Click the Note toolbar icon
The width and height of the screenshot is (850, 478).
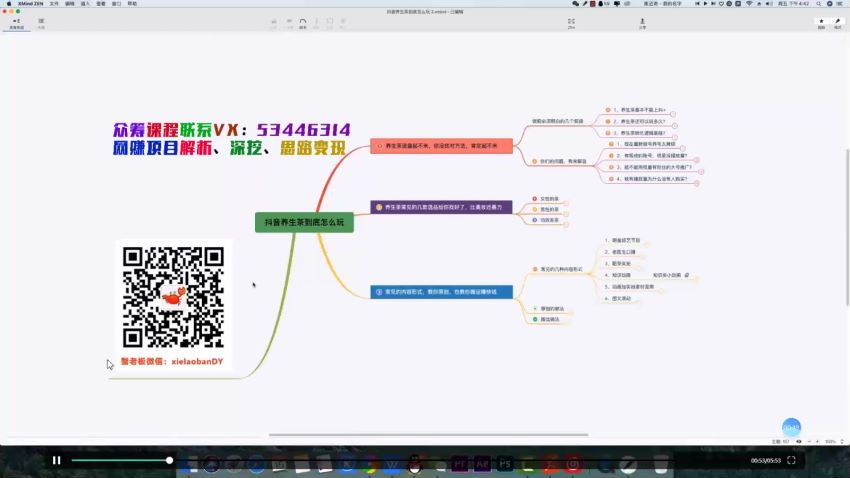343,23
